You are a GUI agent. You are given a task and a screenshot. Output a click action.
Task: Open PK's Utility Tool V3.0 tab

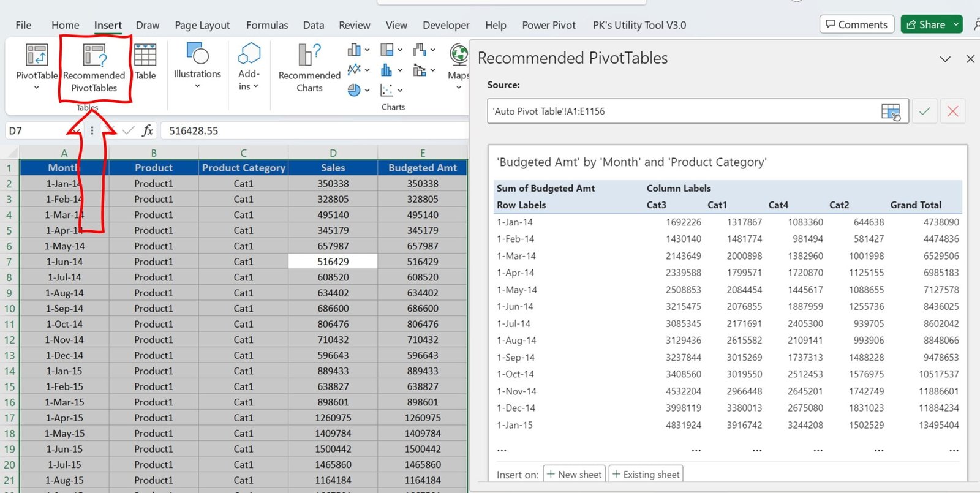[x=639, y=25]
